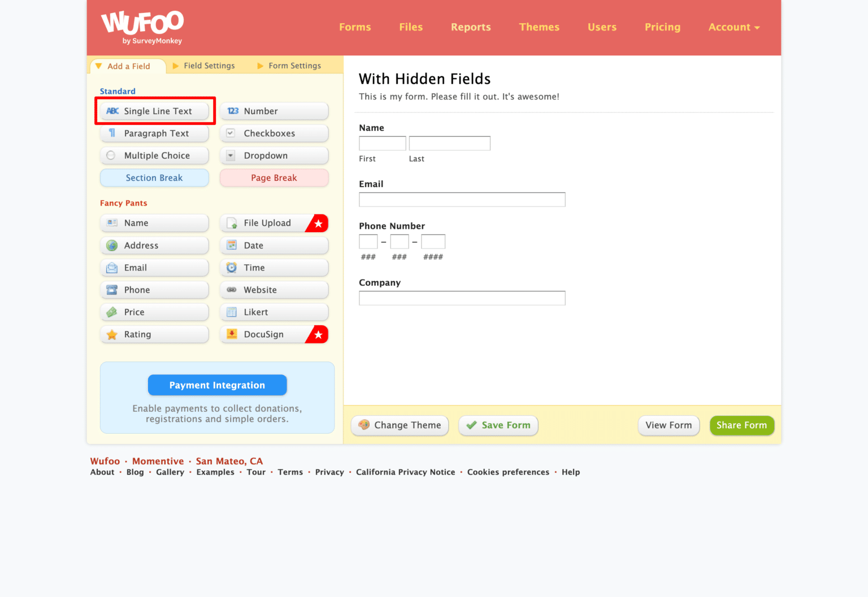Expand the Field Settings panel
868x597 pixels.
coord(209,66)
